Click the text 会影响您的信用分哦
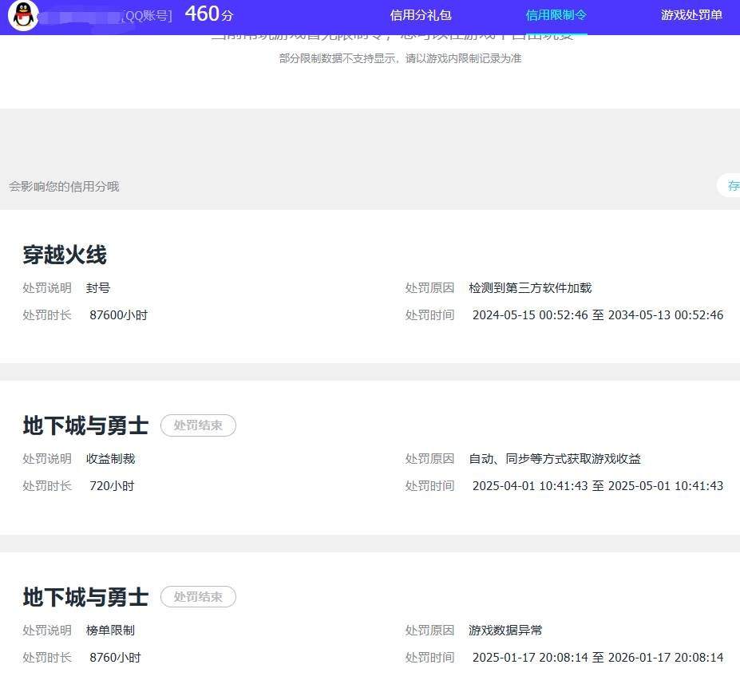Viewport: 740px width, 700px height. point(64,187)
